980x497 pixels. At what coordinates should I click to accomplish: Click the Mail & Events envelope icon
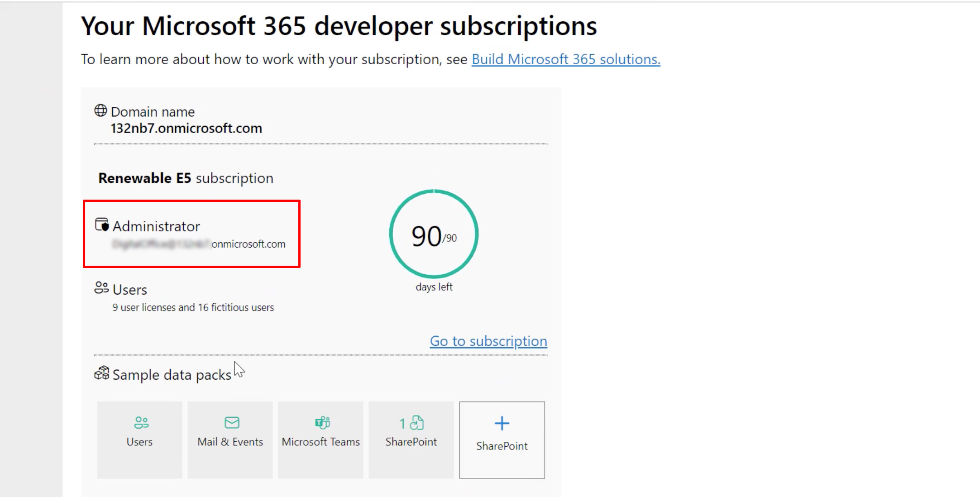coord(232,423)
